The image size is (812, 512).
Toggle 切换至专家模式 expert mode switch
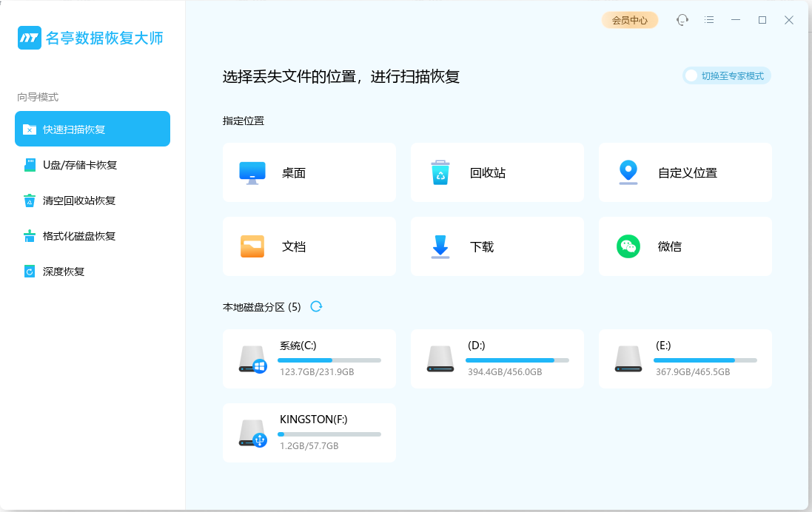726,75
